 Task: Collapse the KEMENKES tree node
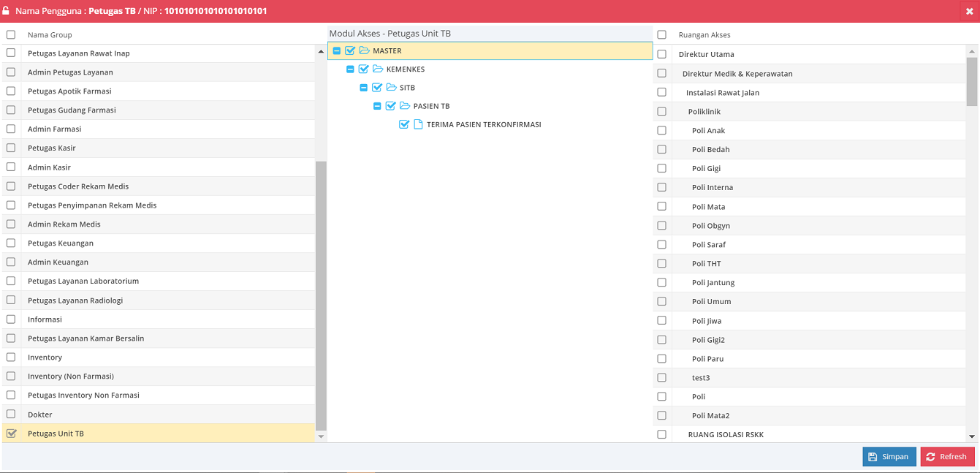(350, 69)
